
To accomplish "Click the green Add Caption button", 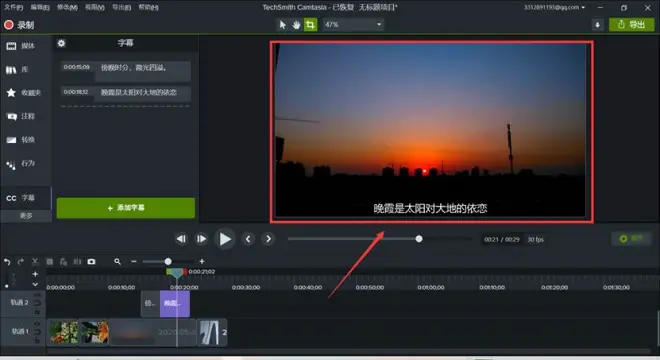I will (x=125, y=208).
